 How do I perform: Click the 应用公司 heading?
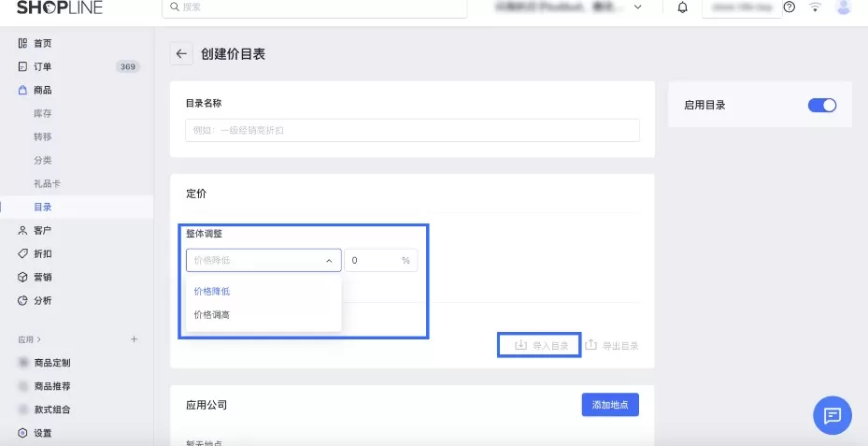click(x=206, y=405)
